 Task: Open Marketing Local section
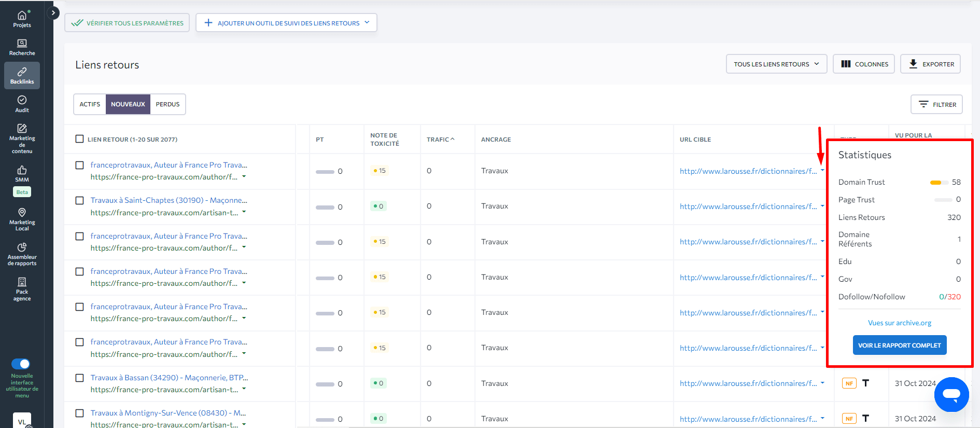click(22, 219)
